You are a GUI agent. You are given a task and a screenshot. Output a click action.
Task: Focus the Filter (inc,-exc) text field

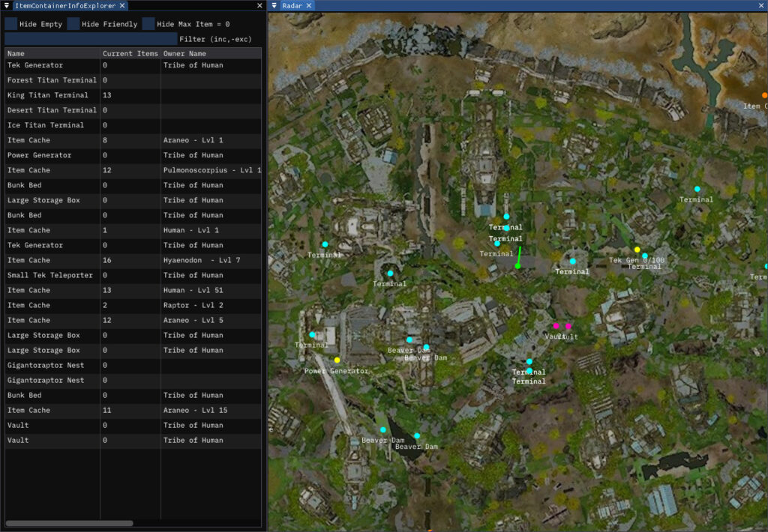tap(90, 39)
